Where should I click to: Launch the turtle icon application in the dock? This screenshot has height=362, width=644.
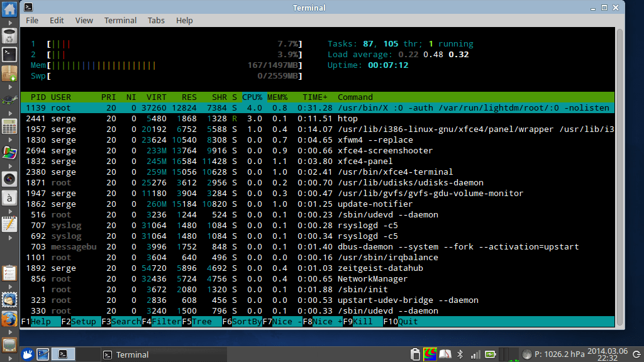[9, 100]
